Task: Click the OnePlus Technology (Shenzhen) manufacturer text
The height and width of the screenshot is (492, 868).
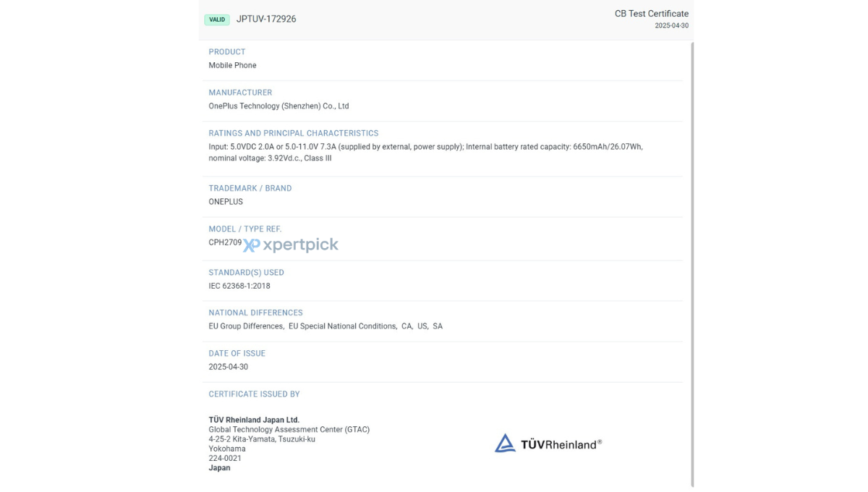Action: pyautogui.click(x=278, y=106)
